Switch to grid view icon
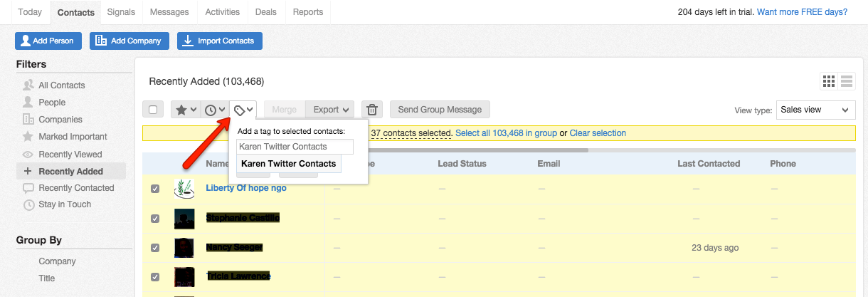The height and width of the screenshot is (297, 868). coord(828,81)
